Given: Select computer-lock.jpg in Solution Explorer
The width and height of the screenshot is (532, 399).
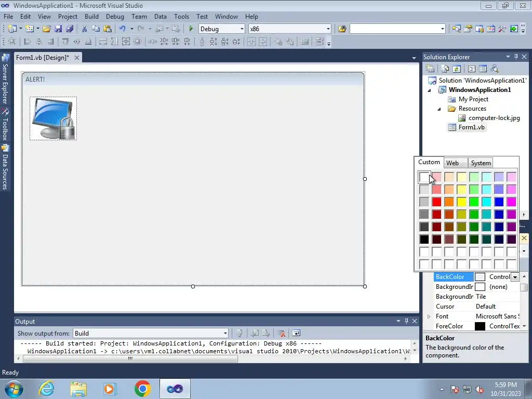Looking at the screenshot, I should tap(489, 118).
